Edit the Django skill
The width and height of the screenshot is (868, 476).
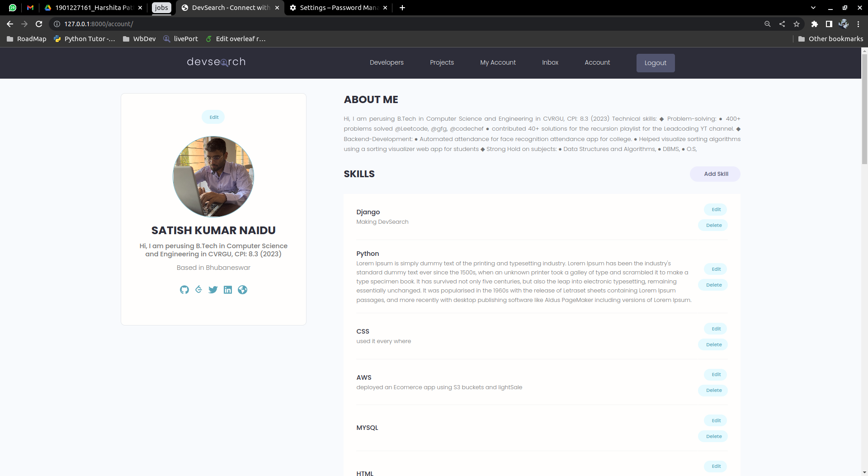pyautogui.click(x=715, y=209)
